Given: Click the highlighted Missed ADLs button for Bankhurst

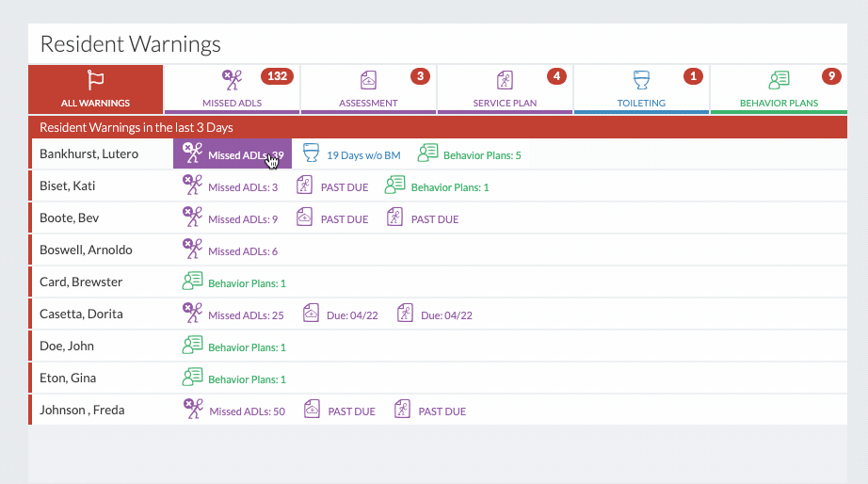Looking at the screenshot, I should [x=233, y=154].
